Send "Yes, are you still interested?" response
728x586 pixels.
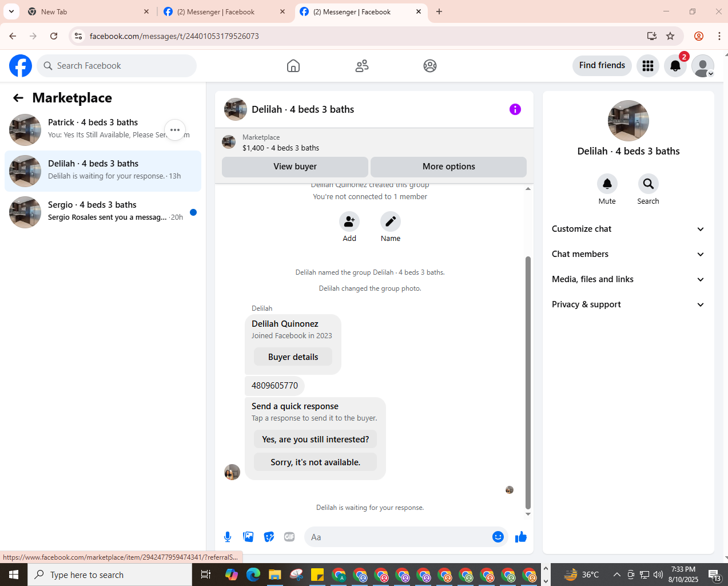tap(316, 439)
